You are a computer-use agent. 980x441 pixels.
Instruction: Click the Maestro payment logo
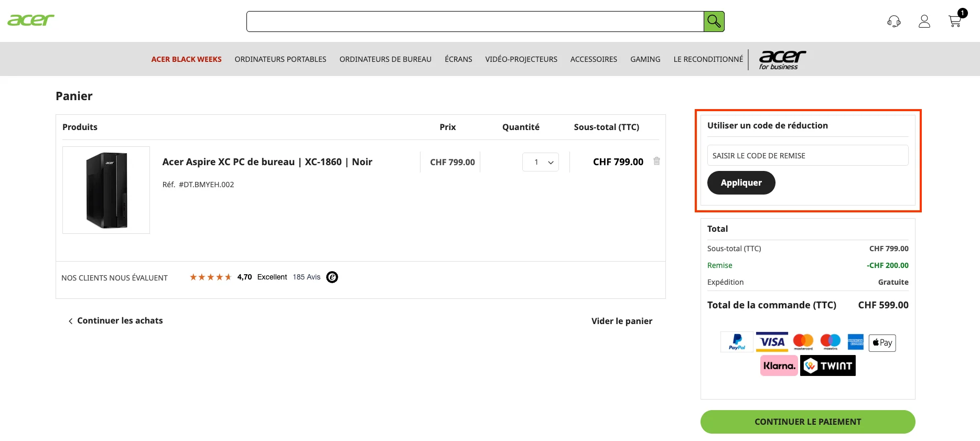(x=830, y=342)
